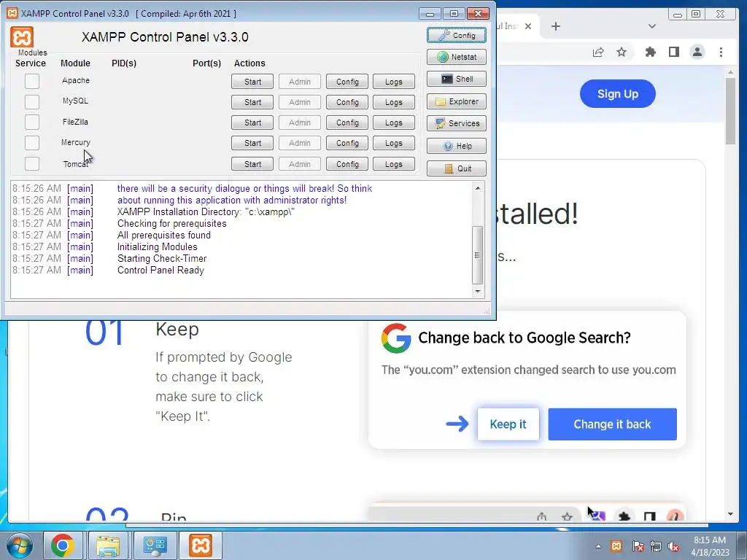Click the Sign Up button on webpage

tap(617, 94)
